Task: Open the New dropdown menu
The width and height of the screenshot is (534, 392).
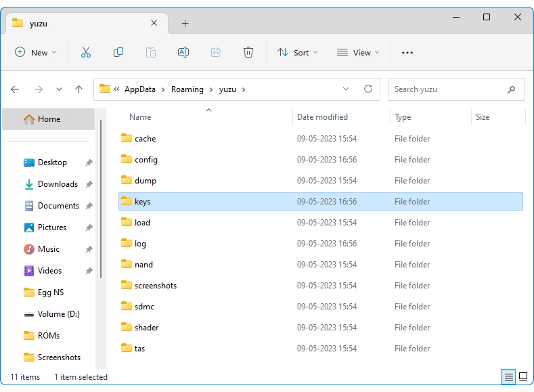Action: click(35, 52)
